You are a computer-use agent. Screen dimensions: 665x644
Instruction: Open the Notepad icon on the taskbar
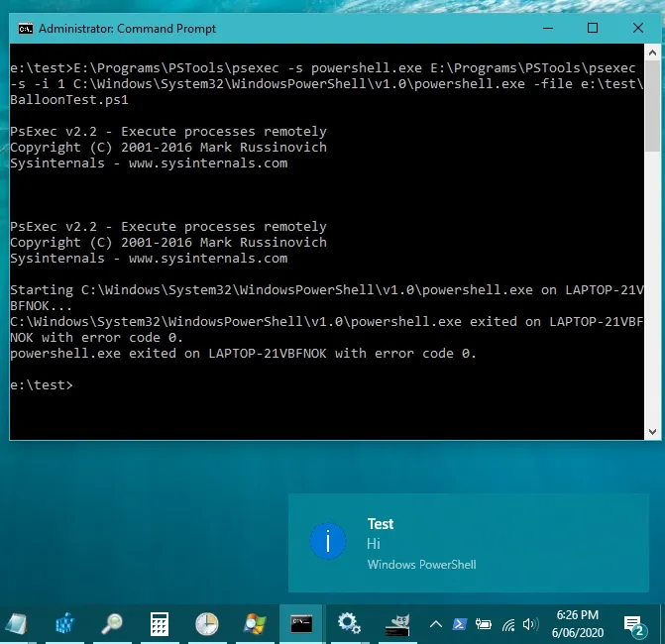pyautogui.click(x=17, y=624)
